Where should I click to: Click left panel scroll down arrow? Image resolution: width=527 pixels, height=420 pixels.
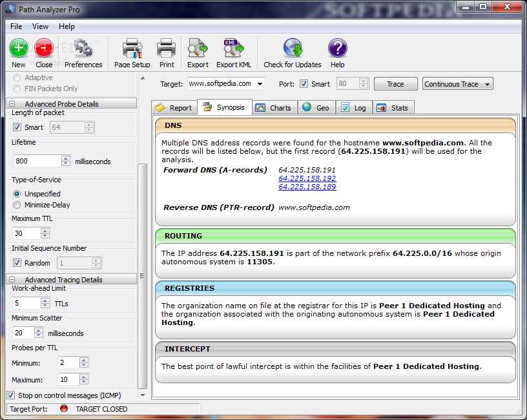click(143, 395)
